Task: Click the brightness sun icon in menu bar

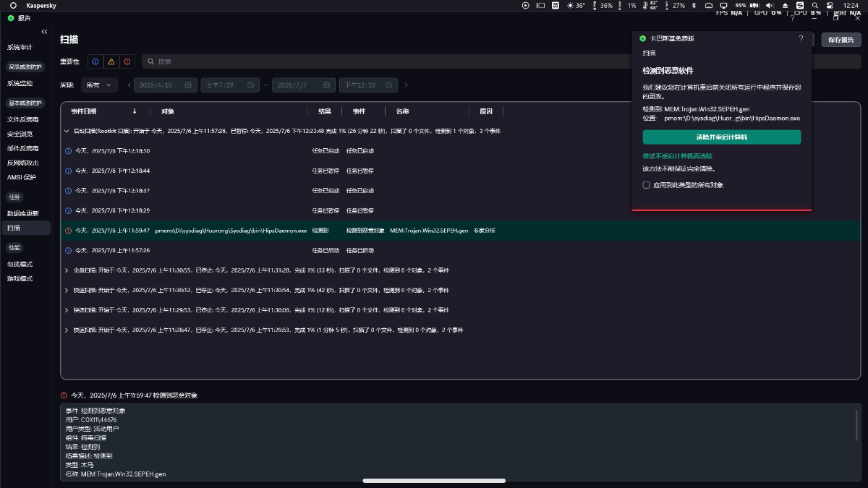Action: click(570, 5)
